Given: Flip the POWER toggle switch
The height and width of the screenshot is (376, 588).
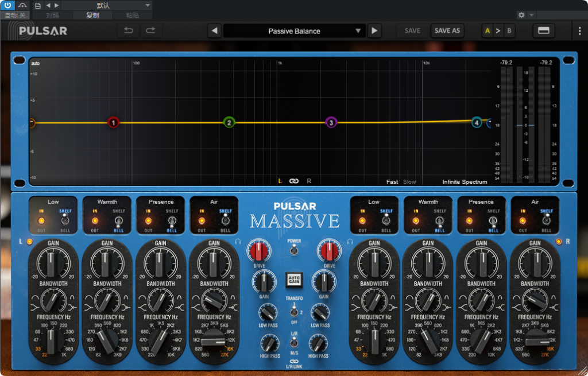Looking at the screenshot, I should [x=294, y=249].
